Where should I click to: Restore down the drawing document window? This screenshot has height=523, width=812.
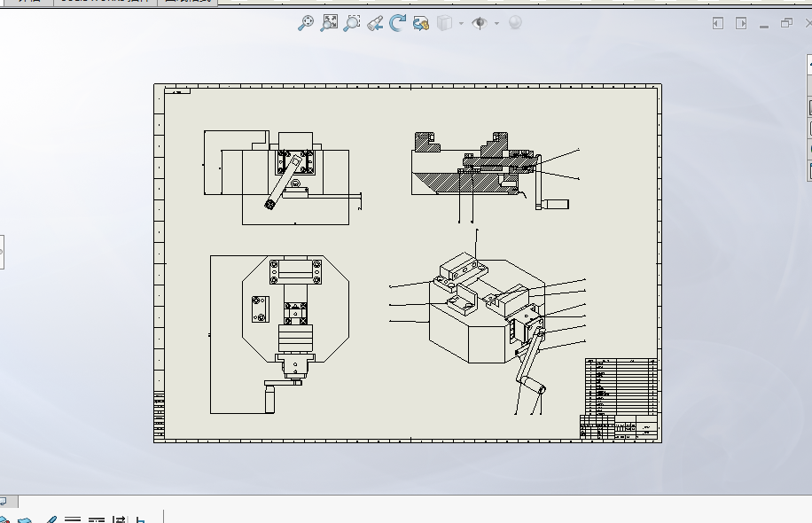786,23
